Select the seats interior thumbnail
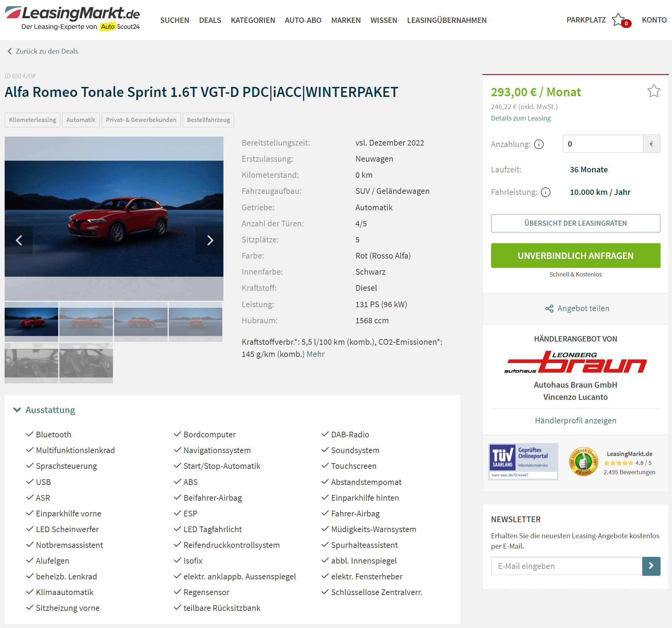672x628 pixels. click(86, 363)
